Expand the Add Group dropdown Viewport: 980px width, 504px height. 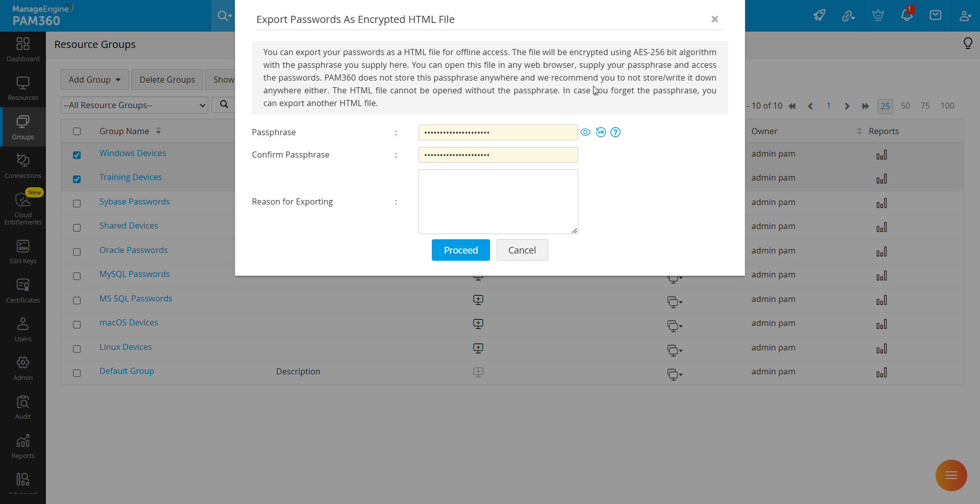point(94,79)
